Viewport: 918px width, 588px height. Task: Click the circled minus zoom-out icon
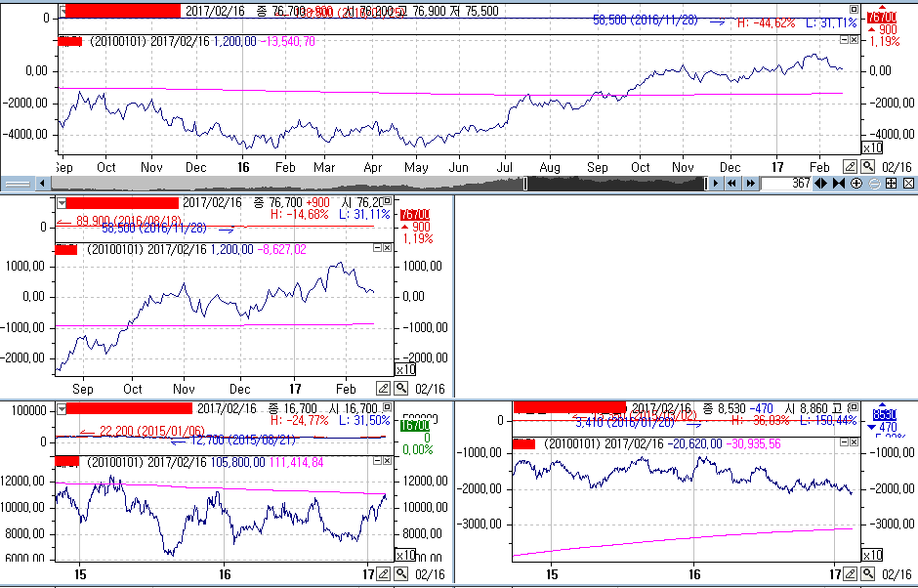pyautogui.click(x=874, y=183)
